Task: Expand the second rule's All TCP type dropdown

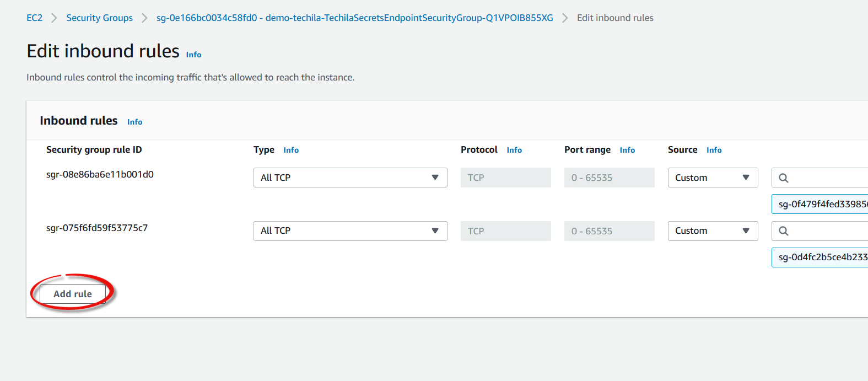Action: [350, 231]
